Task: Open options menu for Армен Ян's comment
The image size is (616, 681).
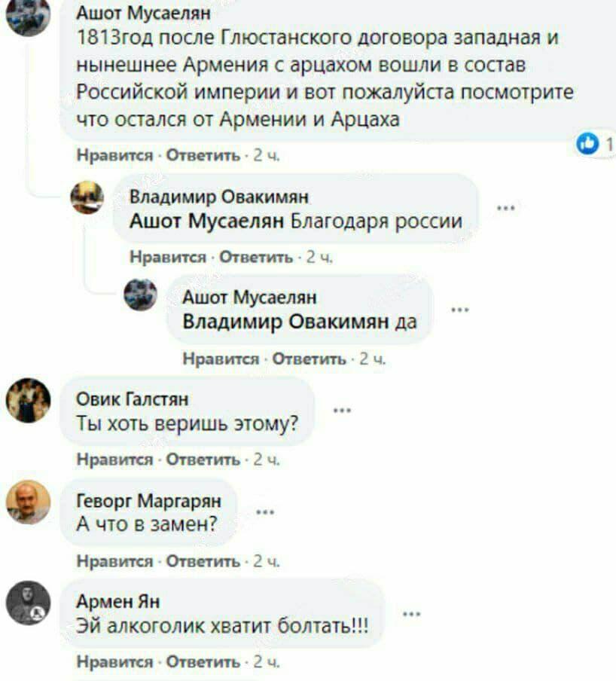Action: coord(411,614)
